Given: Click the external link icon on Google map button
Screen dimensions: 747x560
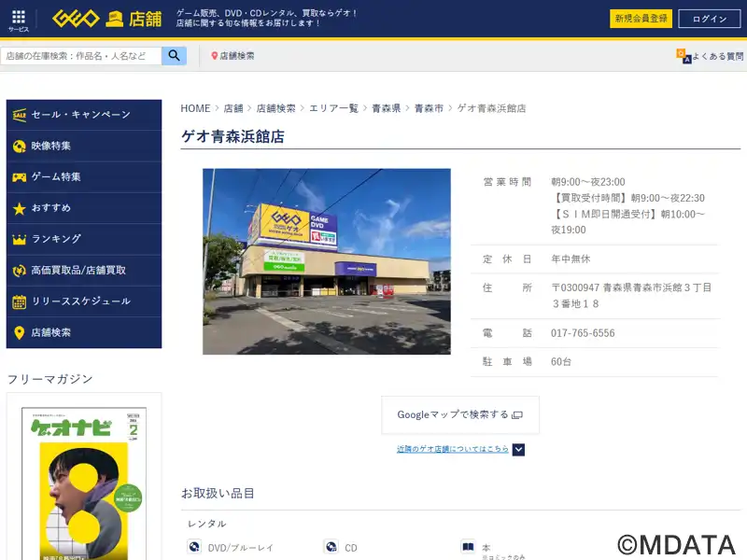Looking at the screenshot, I should (x=517, y=415).
